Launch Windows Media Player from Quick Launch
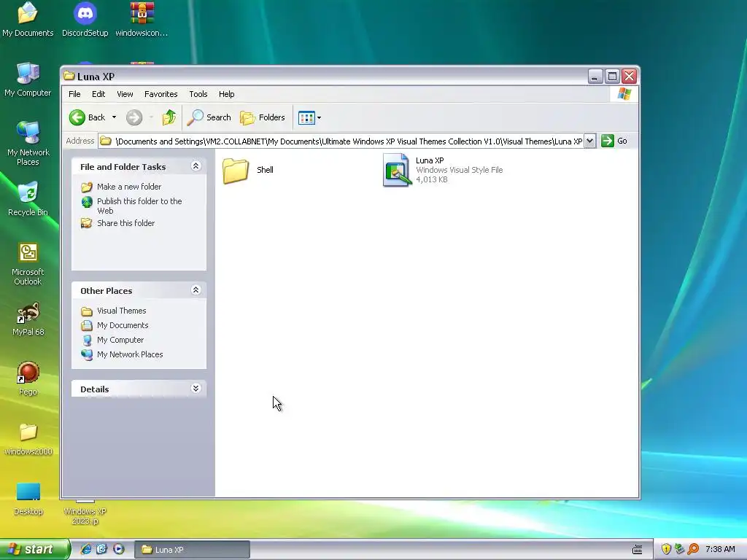 pos(119,549)
